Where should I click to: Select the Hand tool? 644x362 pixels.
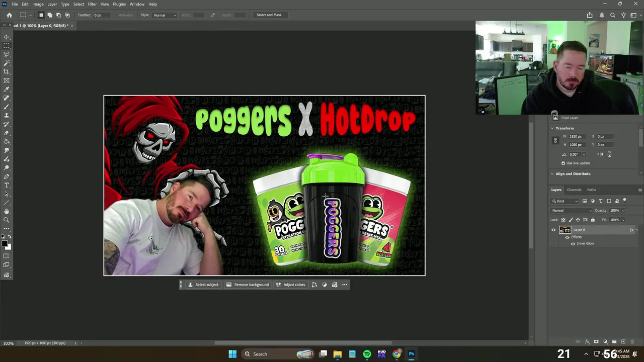click(7, 211)
